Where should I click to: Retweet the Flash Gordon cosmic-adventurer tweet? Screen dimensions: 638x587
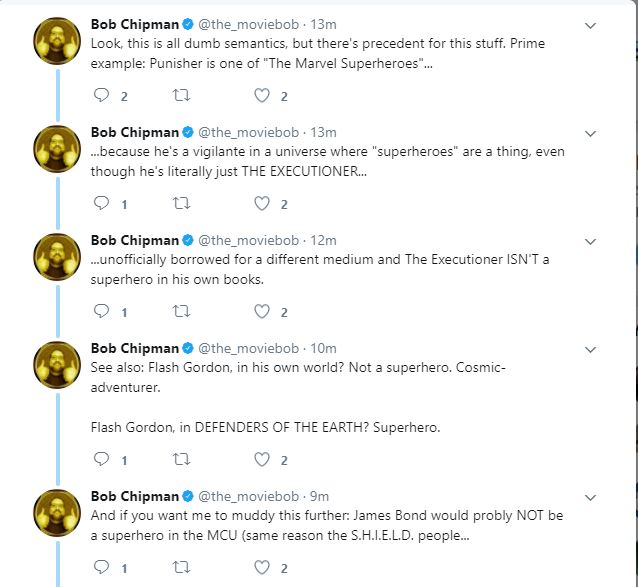(x=181, y=459)
